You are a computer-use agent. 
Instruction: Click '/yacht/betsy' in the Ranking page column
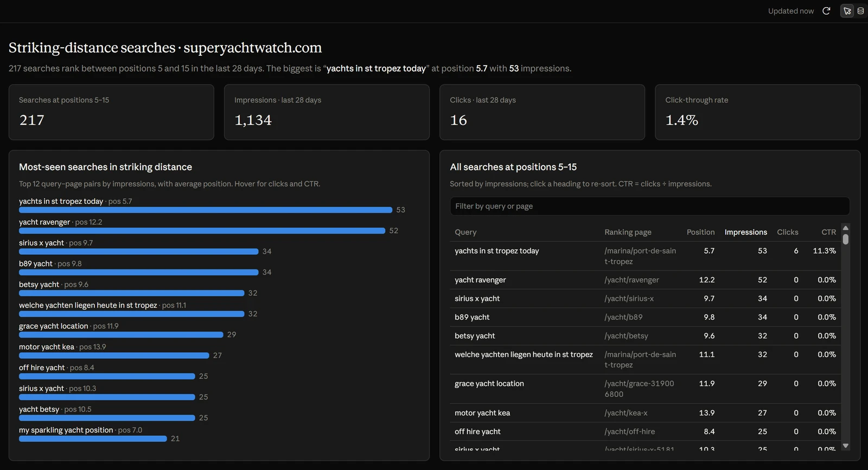[626, 336]
